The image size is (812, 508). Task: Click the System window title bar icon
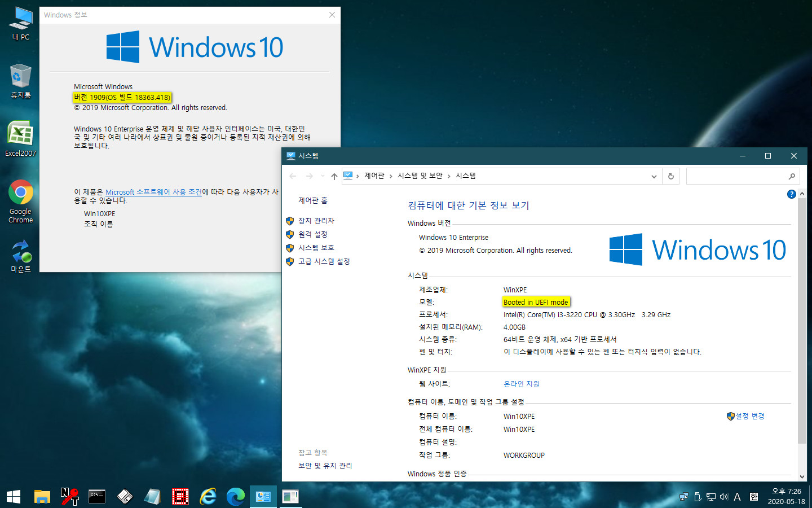click(291, 156)
